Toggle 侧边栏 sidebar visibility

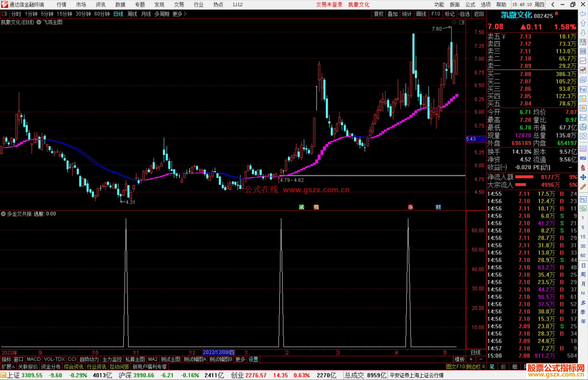click(475, 367)
